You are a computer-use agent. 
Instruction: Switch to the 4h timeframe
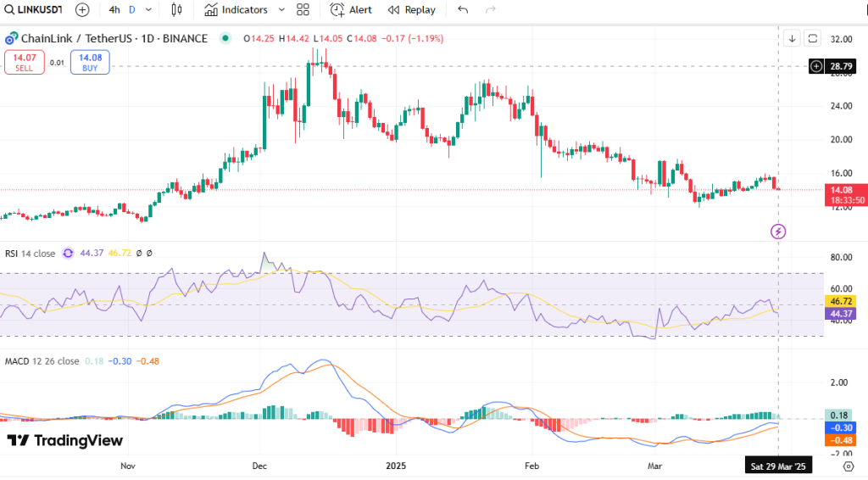(114, 9)
